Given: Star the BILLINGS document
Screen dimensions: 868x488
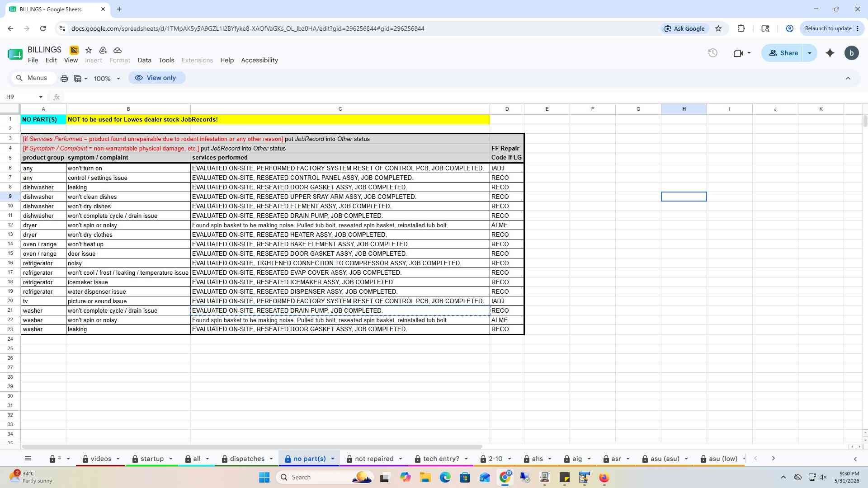Looking at the screenshot, I should [89, 50].
